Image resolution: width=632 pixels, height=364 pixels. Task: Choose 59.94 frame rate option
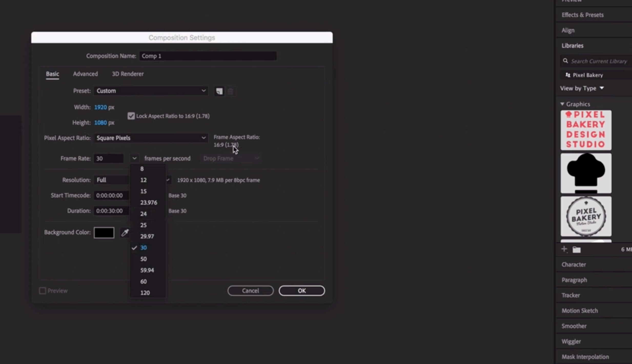(x=148, y=270)
